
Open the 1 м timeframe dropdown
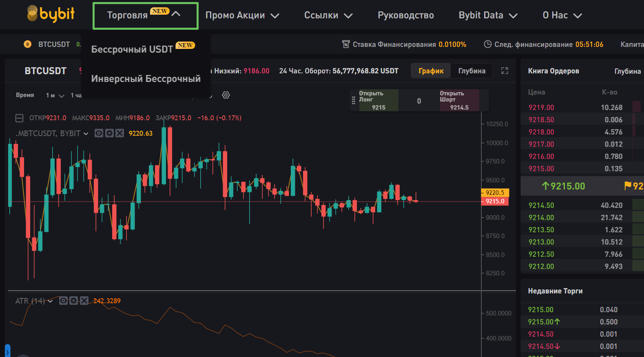tap(55, 95)
